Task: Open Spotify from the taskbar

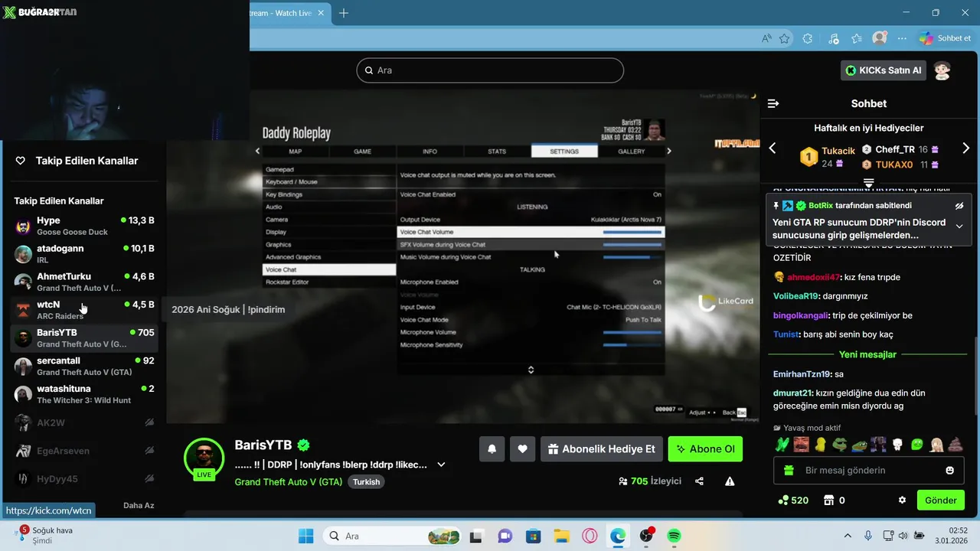Action: point(674,536)
